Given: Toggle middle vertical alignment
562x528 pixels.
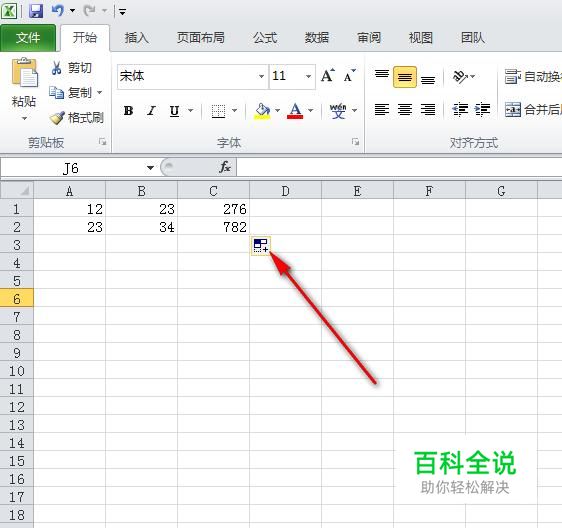Looking at the screenshot, I should click(x=405, y=77).
